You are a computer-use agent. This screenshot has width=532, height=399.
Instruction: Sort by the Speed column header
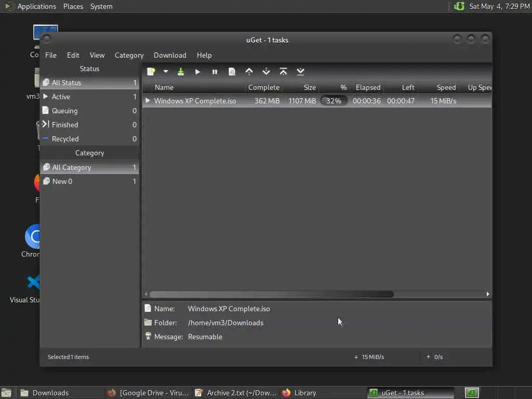438,87
